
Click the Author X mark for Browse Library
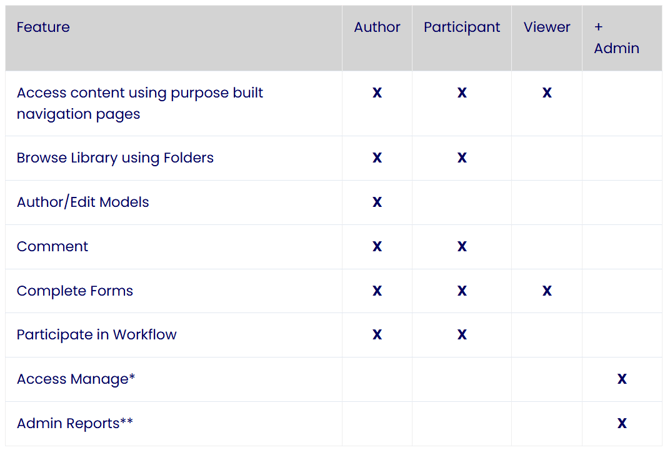coord(377,158)
